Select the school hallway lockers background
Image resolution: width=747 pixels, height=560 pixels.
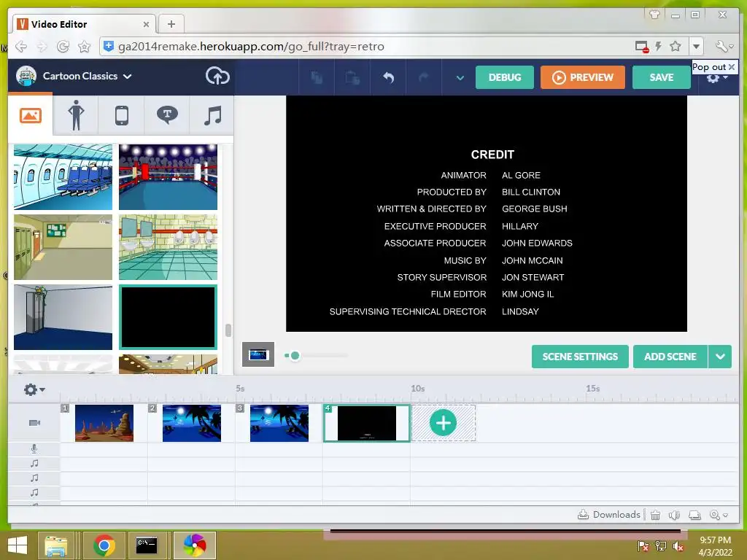pyautogui.click(x=63, y=247)
